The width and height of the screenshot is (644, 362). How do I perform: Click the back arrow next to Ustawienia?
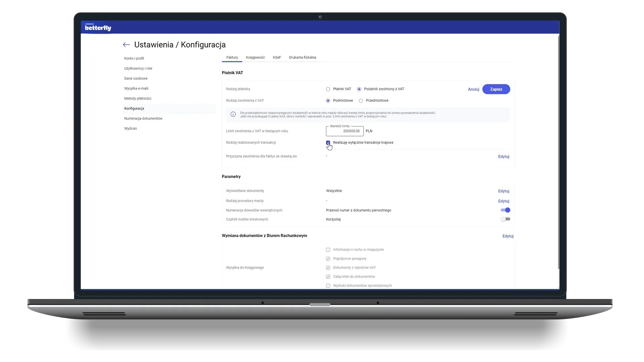(126, 45)
